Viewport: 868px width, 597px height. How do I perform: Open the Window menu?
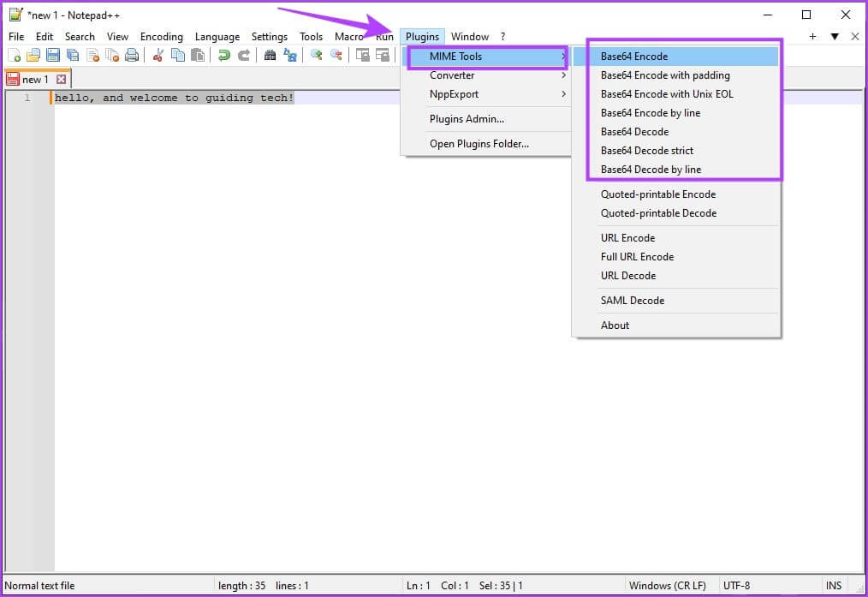(469, 37)
